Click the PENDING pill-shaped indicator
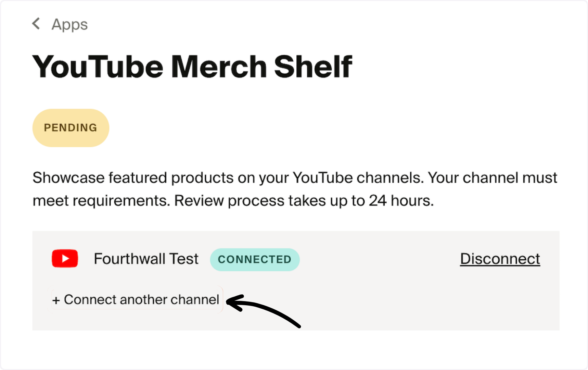This screenshot has height=370, width=588. click(71, 127)
